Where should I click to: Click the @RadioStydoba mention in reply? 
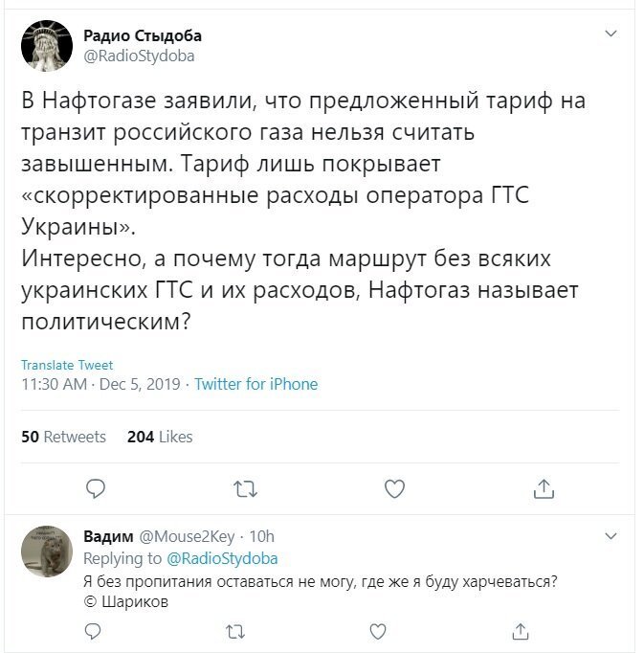(x=222, y=558)
